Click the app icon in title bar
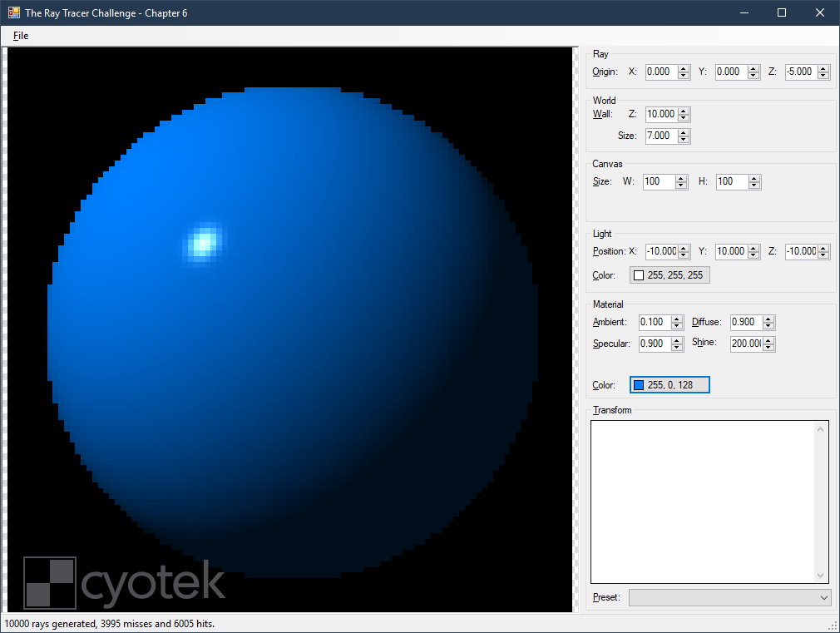The height and width of the screenshot is (633, 840). point(14,12)
